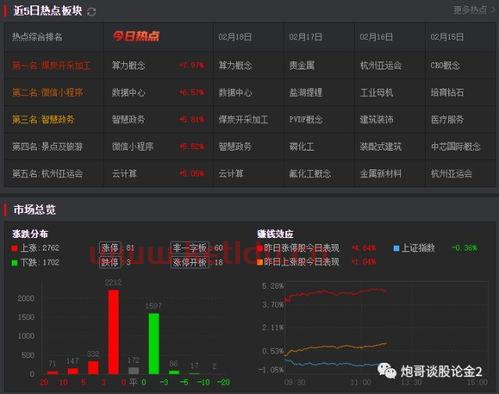Screen dimensions: 499x394
Task: Select the 今日热点 column header
Action: pyautogui.click(x=136, y=36)
